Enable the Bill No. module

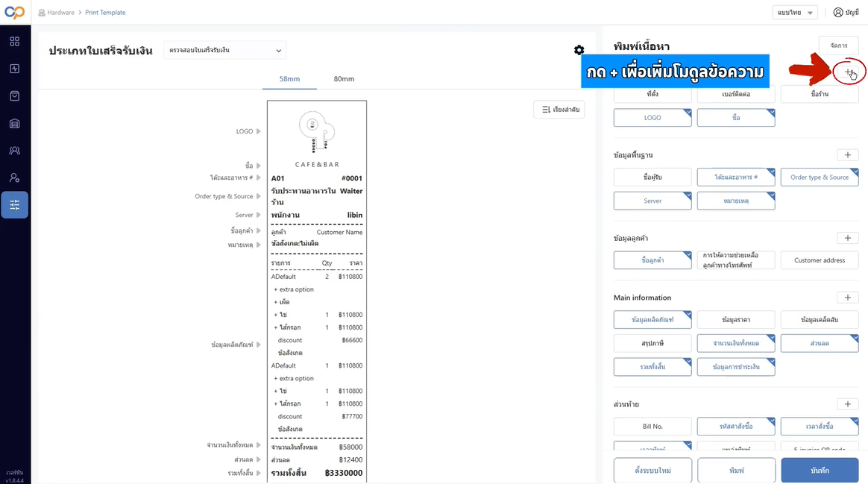click(652, 427)
